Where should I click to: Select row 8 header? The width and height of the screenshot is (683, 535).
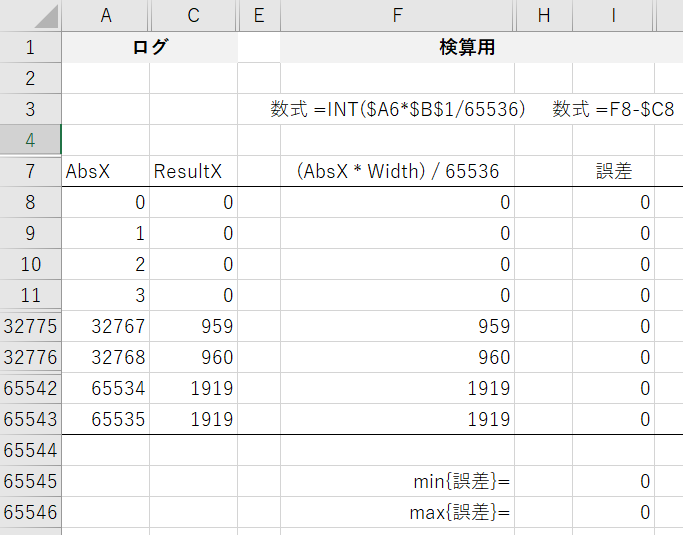tap(30, 203)
